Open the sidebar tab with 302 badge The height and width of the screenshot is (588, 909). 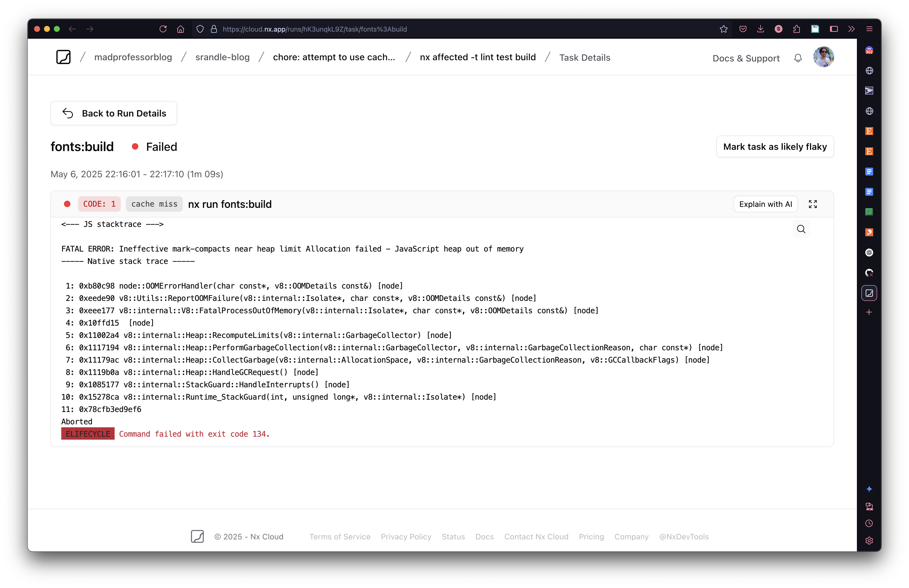pos(869,50)
